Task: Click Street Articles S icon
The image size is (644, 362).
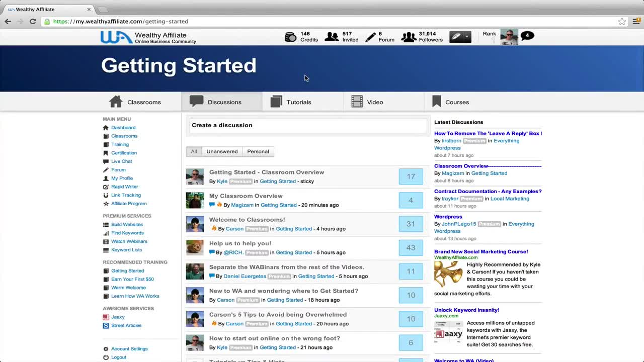Action: coord(106,326)
